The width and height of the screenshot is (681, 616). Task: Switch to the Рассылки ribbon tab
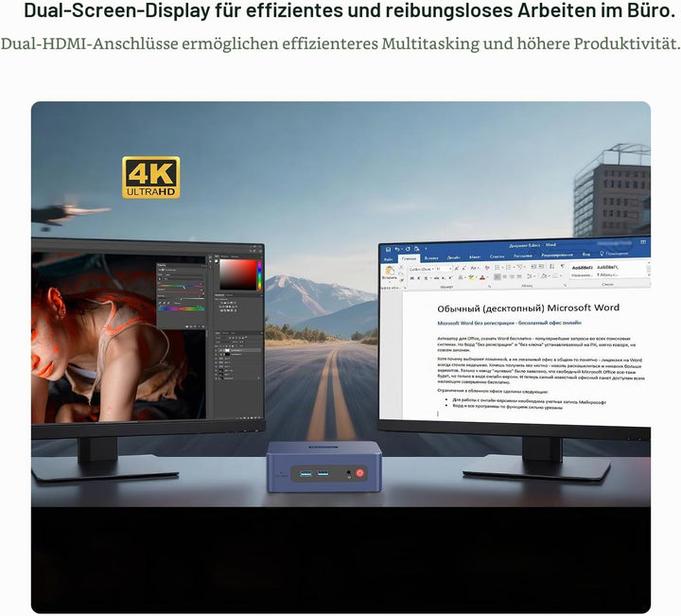point(522,255)
